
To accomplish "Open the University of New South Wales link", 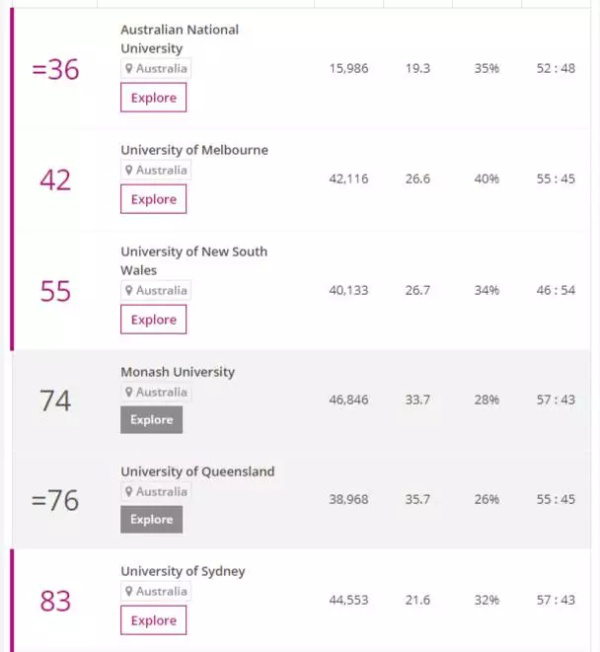I will click(x=194, y=261).
